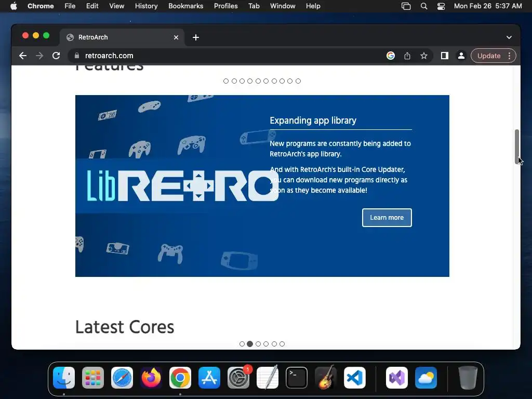Open the Help menu

coord(313,6)
